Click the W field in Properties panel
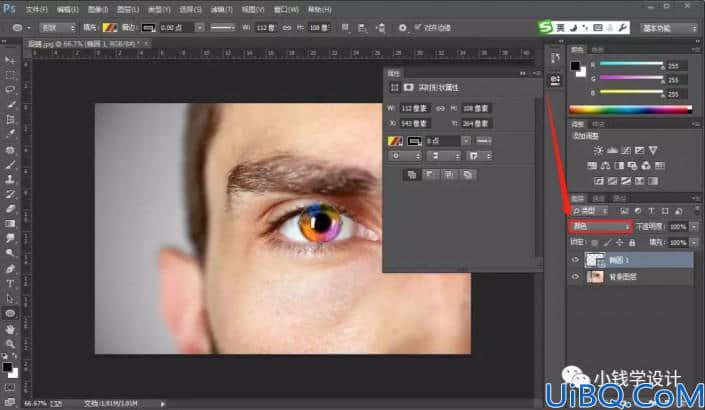 [414, 108]
